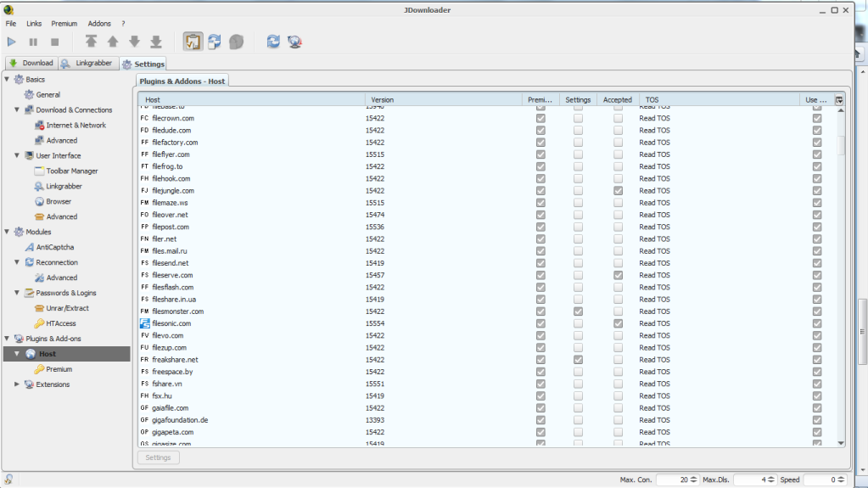Collapse Plugins & Add-ons tree section
The width and height of the screenshot is (868, 488).
tap(7, 339)
